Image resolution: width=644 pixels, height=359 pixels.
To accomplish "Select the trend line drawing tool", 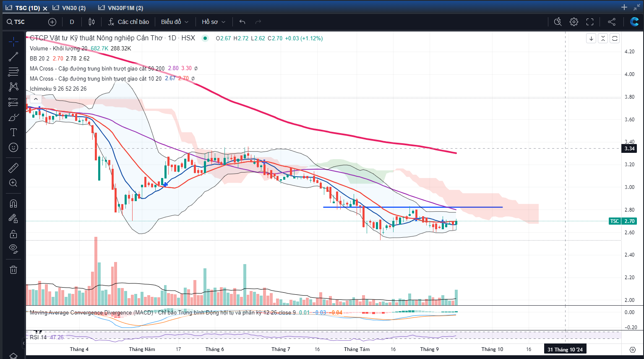I will [13, 57].
